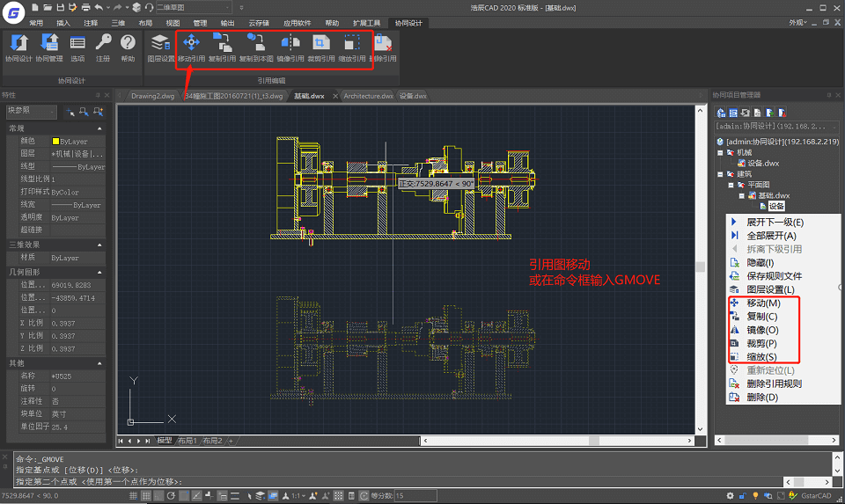Switch to Architecture.dwx document tab
845x504 pixels.
pyautogui.click(x=369, y=96)
